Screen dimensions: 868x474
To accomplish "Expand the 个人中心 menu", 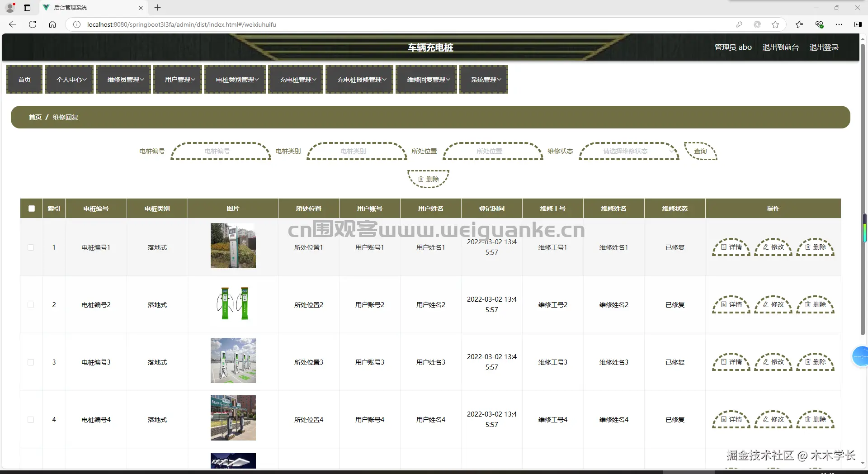I will [x=69, y=80].
